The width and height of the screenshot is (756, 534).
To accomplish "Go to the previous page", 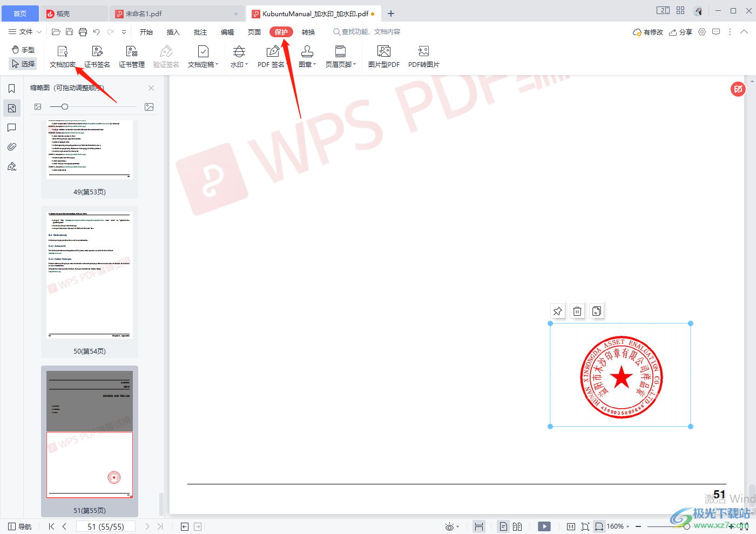I will [64, 526].
